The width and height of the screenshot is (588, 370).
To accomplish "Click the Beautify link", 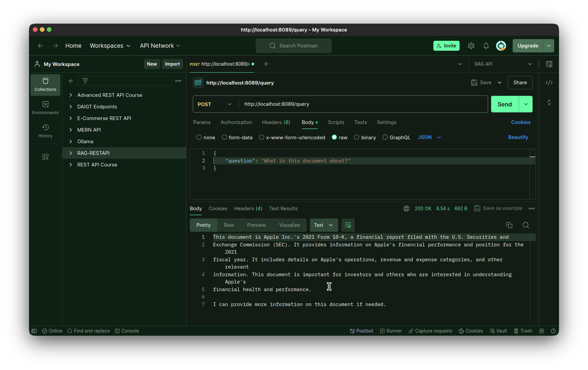I will coord(518,137).
